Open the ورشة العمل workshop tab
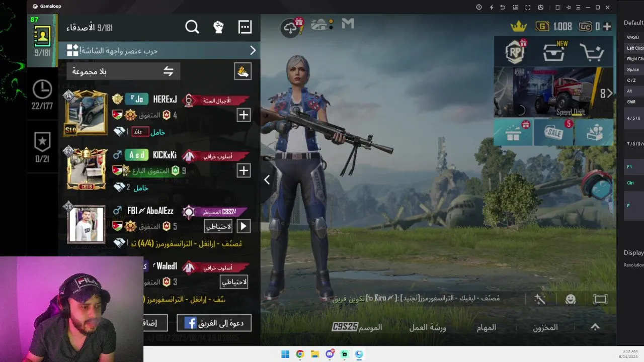644x362 pixels. pos(428,327)
